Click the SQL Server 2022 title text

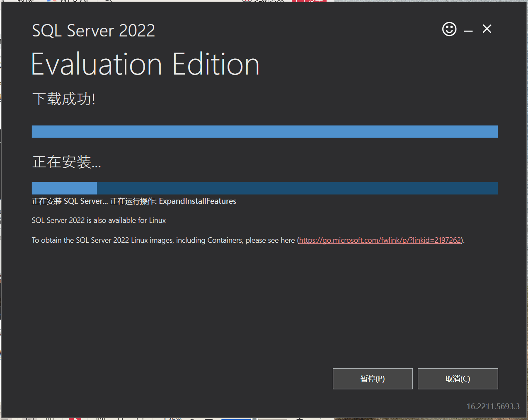tap(94, 31)
